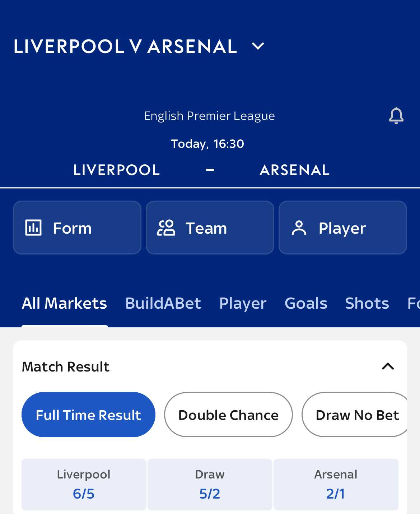Screen dimensions: 420x514
Task: Open the Form stats chart icon
Action: coord(33,228)
